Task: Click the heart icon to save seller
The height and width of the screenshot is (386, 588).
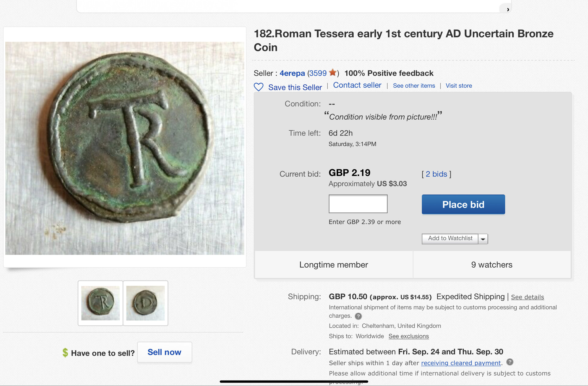Action: coord(258,87)
